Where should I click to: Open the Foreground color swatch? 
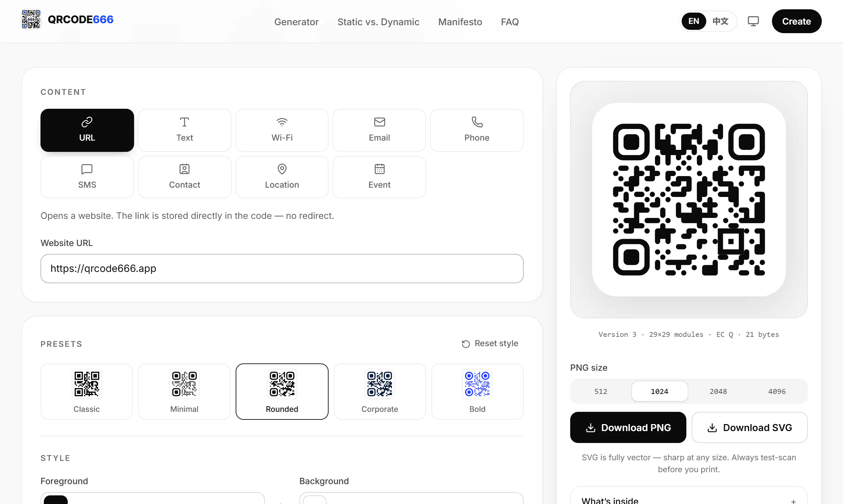pos(56,499)
